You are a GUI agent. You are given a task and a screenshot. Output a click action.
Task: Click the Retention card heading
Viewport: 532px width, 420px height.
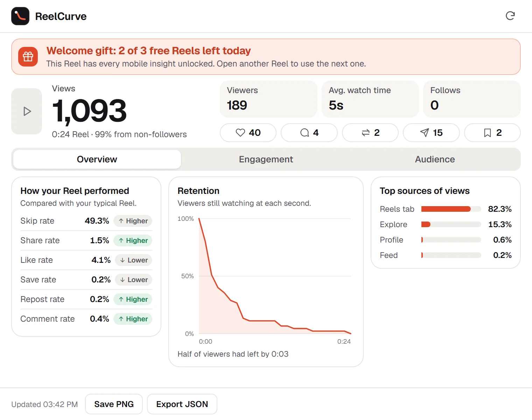[198, 191]
